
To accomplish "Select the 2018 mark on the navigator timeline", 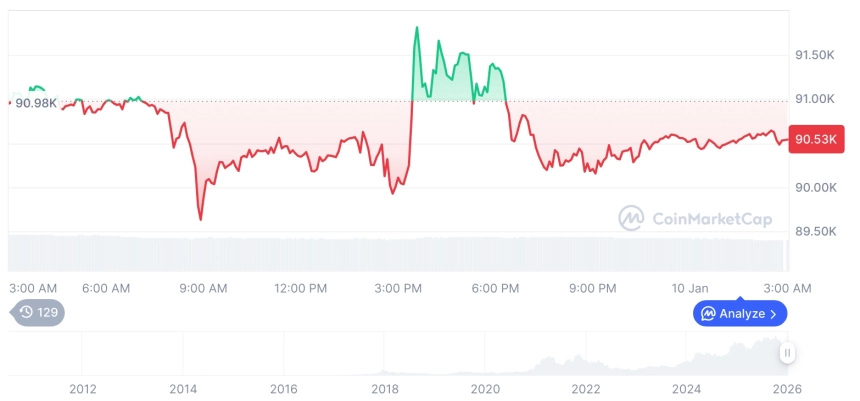I will [385, 388].
